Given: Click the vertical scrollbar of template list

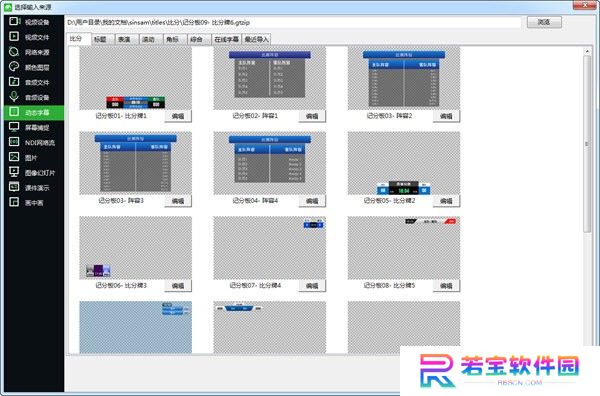Looking at the screenshot, I should click(587, 143).
